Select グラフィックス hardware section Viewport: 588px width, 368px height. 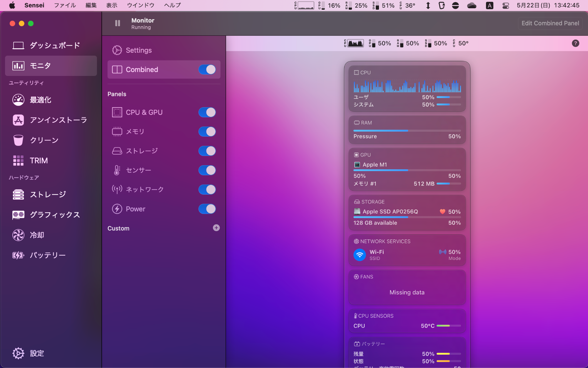pyautogui.click(x=51, y=215)
